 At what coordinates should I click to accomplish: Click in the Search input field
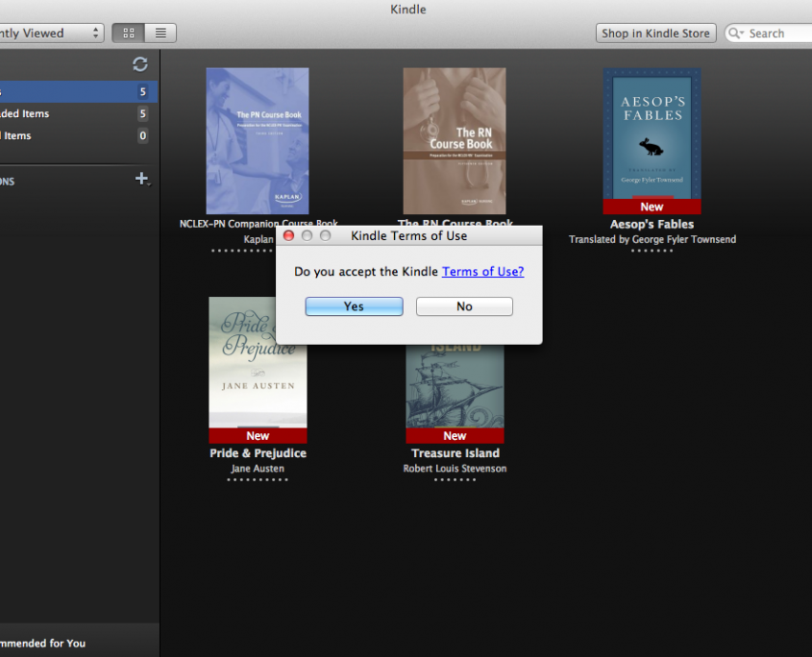pos(778,33)
